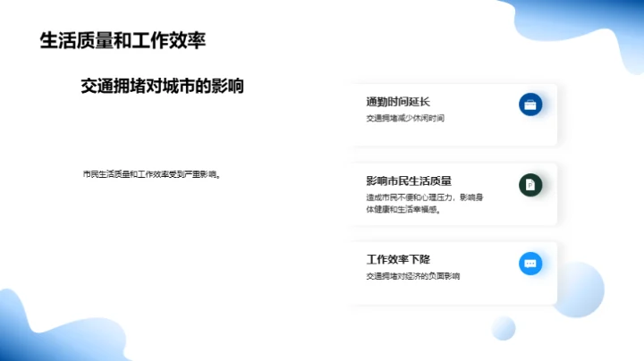Click the dark green document icon
Screen dimensions: 644x361
click(x=530, y=184)
